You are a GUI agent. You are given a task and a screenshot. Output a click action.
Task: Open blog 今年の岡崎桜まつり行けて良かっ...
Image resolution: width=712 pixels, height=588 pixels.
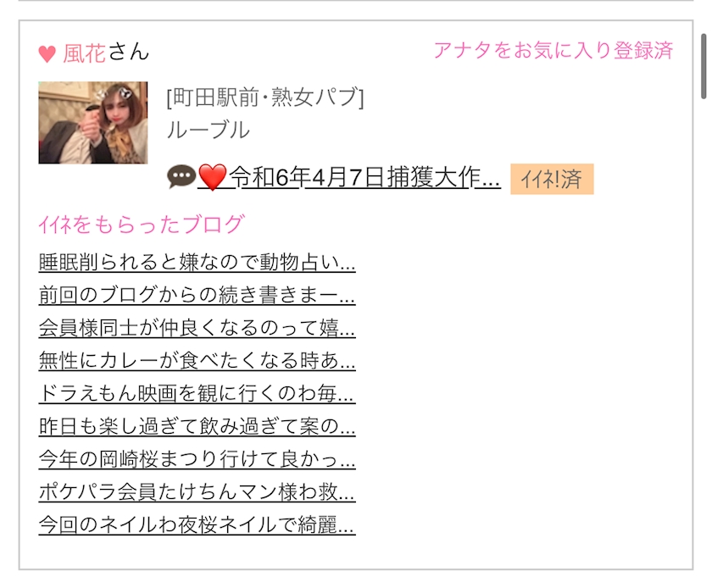tap(197, 459)
